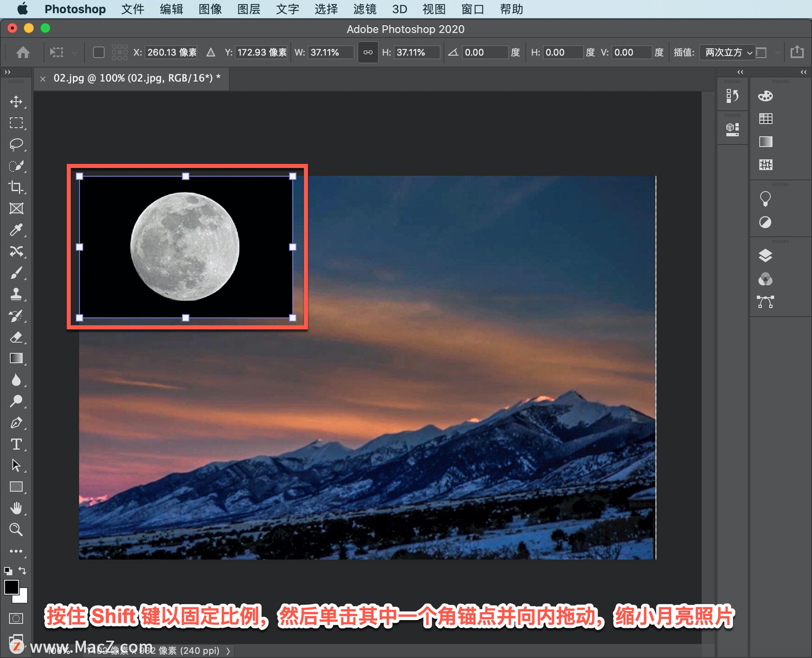Select the Pen tool
812x658 pixels.
coord(16,422)
